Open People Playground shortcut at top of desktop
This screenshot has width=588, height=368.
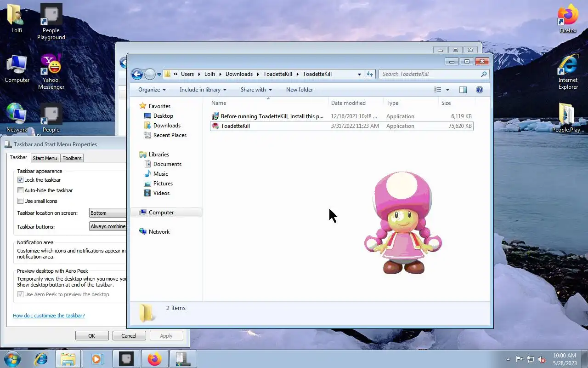51,22
